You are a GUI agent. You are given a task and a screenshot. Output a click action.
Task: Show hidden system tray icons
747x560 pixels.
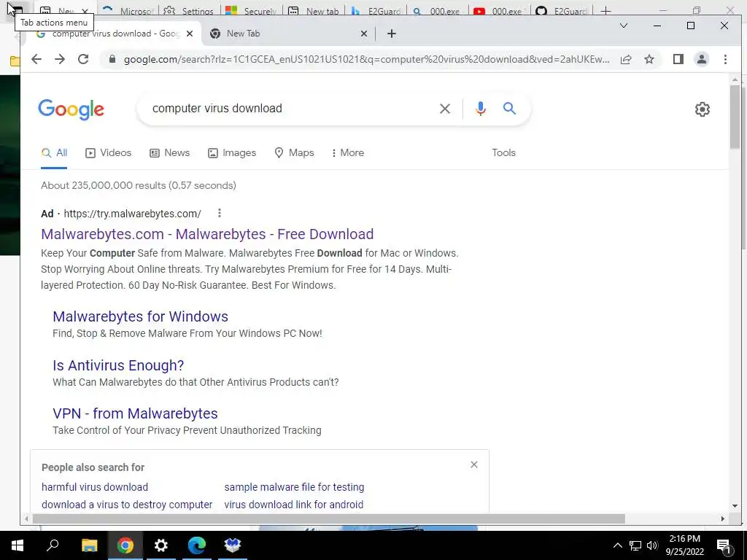[x=617, y=545]
